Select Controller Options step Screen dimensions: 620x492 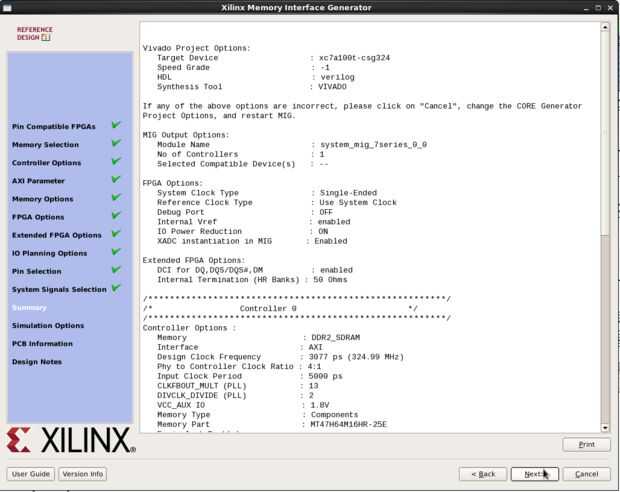[46, 163]
